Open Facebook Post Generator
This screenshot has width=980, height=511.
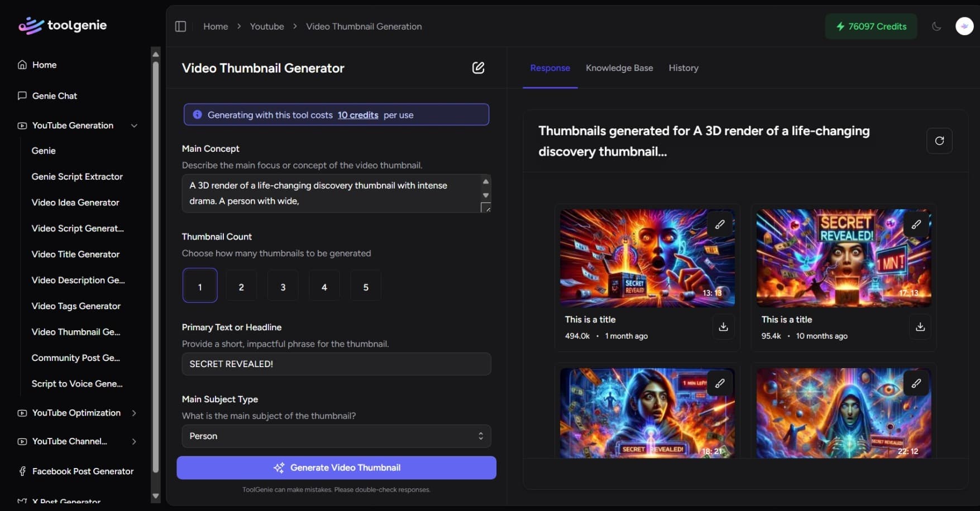83,471
